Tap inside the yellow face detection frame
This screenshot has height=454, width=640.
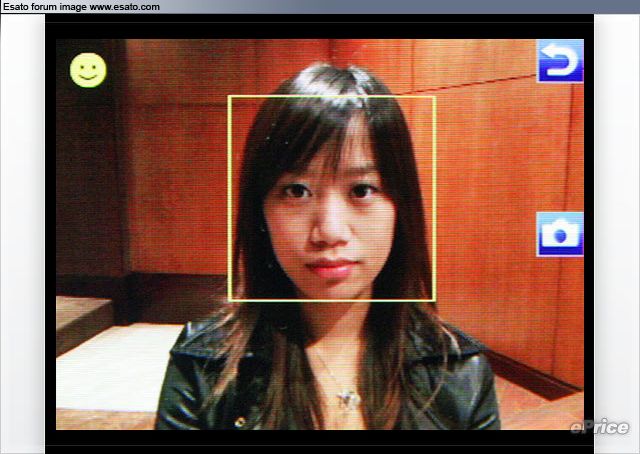click(x=332, y=199)
